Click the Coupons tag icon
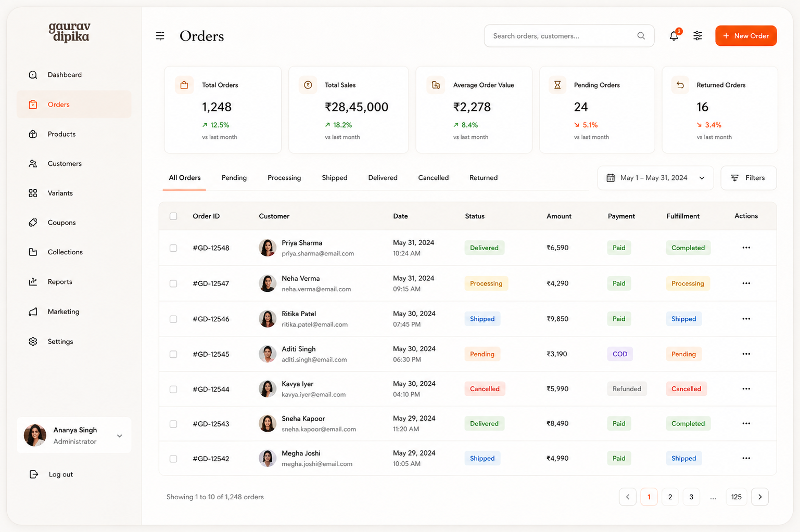The width and height of the screenshot is (800, 532). (x=33, y=223)
